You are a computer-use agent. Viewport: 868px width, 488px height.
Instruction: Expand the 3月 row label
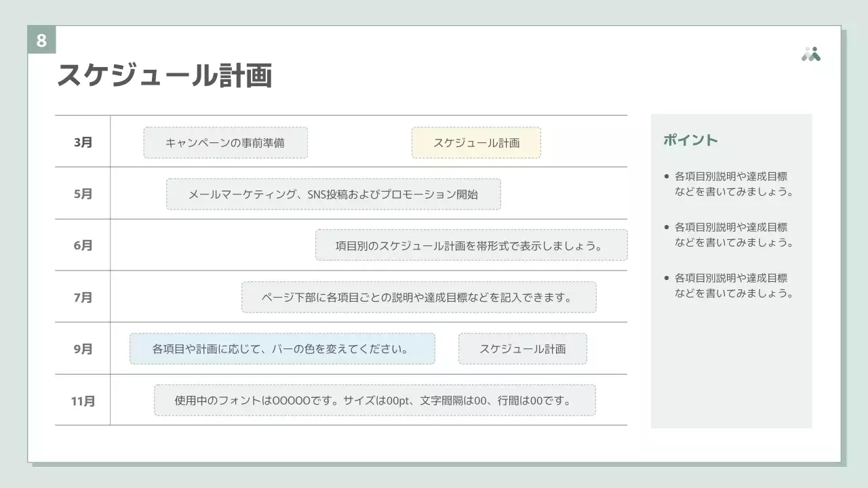81,142
